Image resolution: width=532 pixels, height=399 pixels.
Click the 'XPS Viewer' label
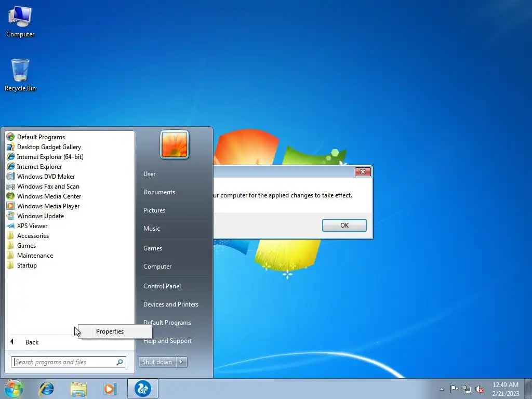32,225
